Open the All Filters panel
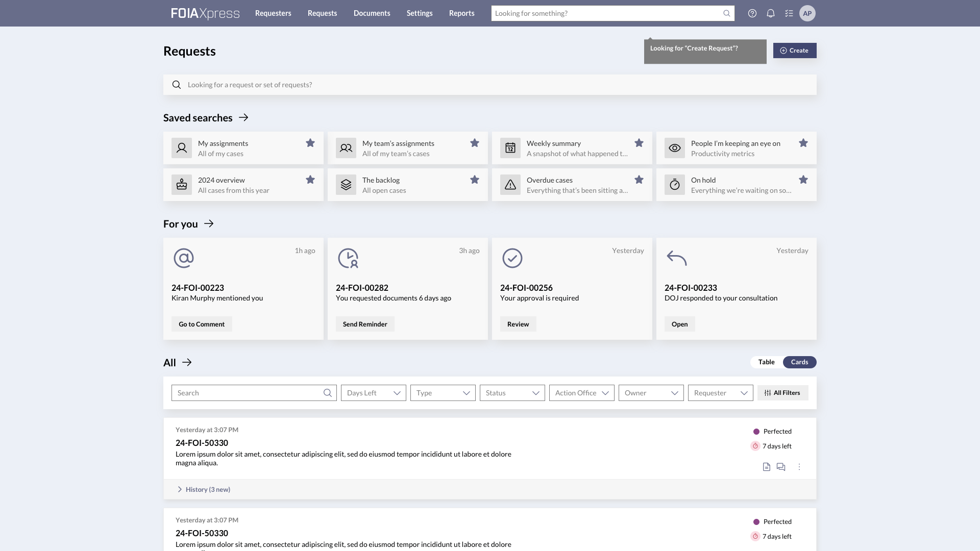The image size is (980, 551). pos(782,393)
